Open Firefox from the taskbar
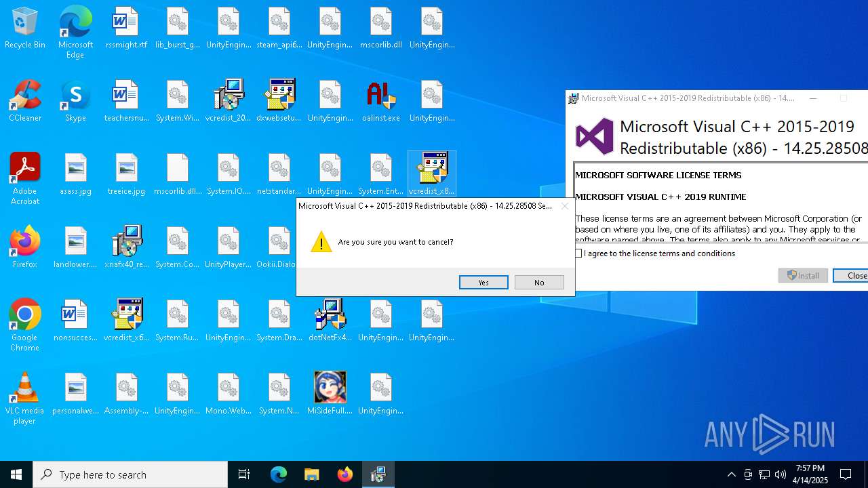Viewport: 868px width, 488px height. click(344, 474)
